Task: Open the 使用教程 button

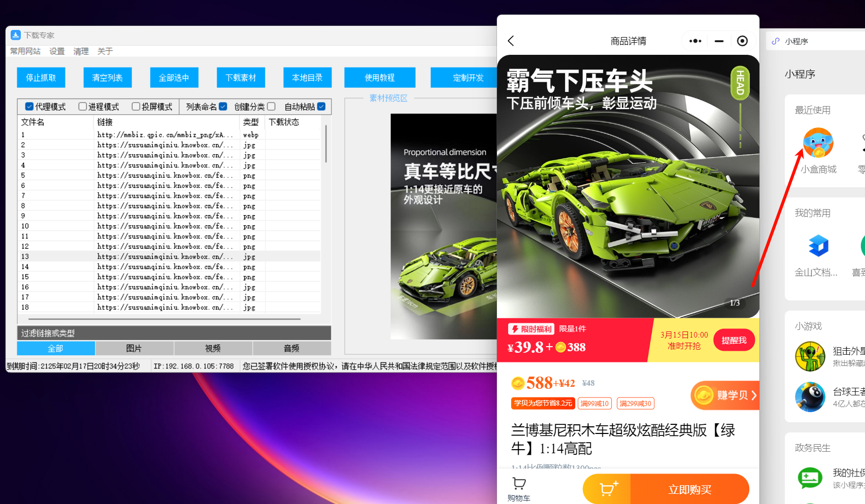Action: tap(380, 78)
